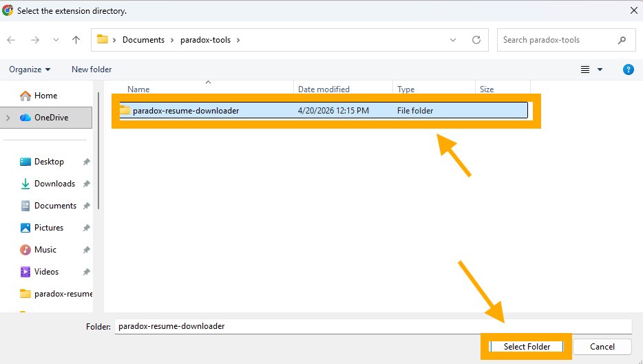643x364 pixels.
Task: Unpin Videos using its pin icon
Action: [86, 272]
